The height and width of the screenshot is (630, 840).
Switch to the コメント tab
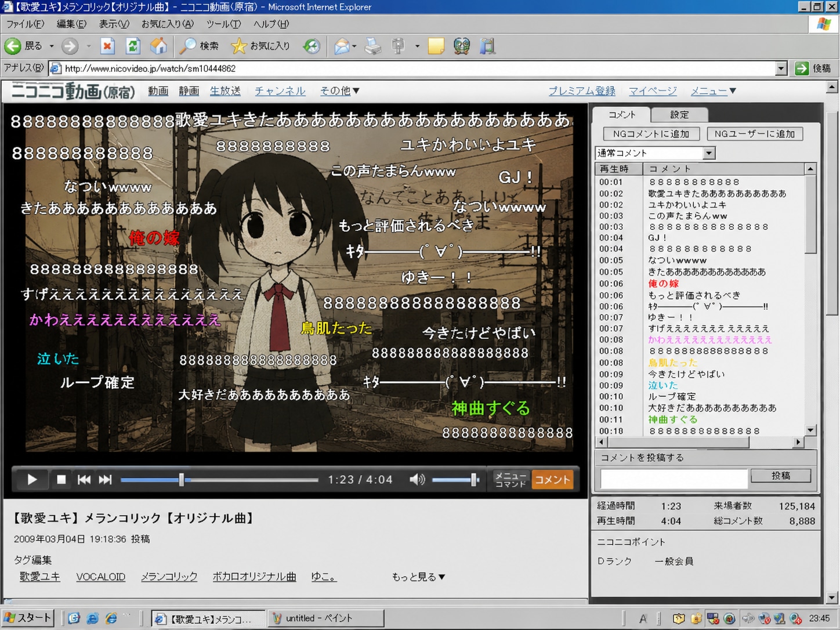pyautogui.click(x=621, y=115)
